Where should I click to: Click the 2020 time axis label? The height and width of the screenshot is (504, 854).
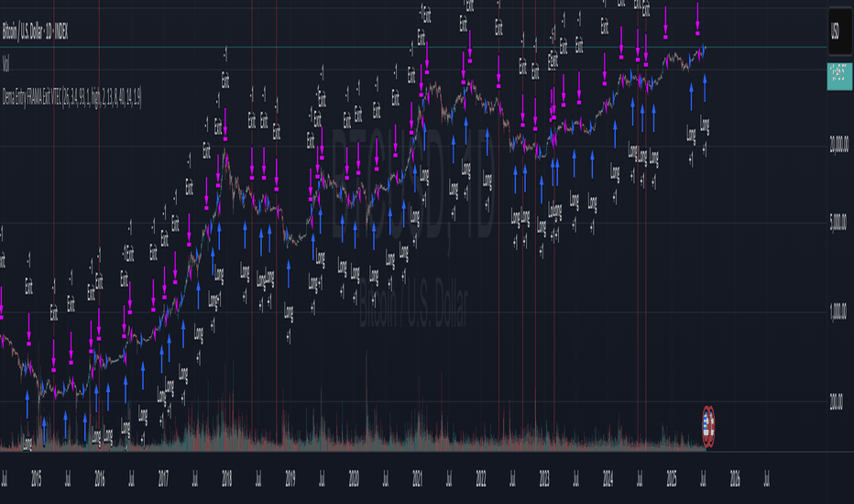354,479
